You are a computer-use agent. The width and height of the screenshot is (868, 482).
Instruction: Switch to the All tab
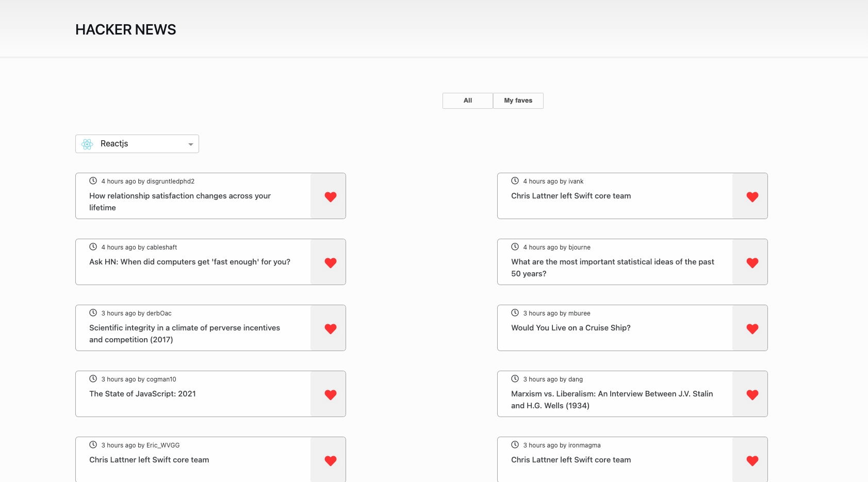(467, 101)
